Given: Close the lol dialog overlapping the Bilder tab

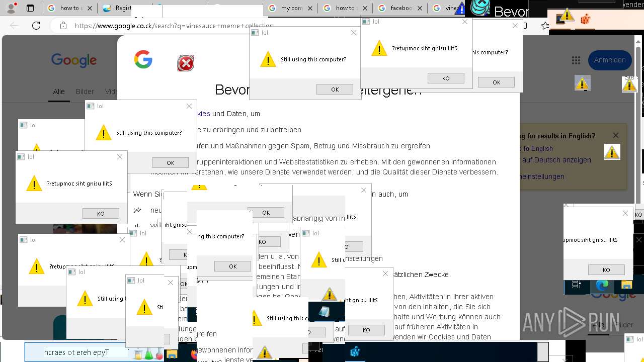Looking at the screenshot, I should tap(189, 106).
